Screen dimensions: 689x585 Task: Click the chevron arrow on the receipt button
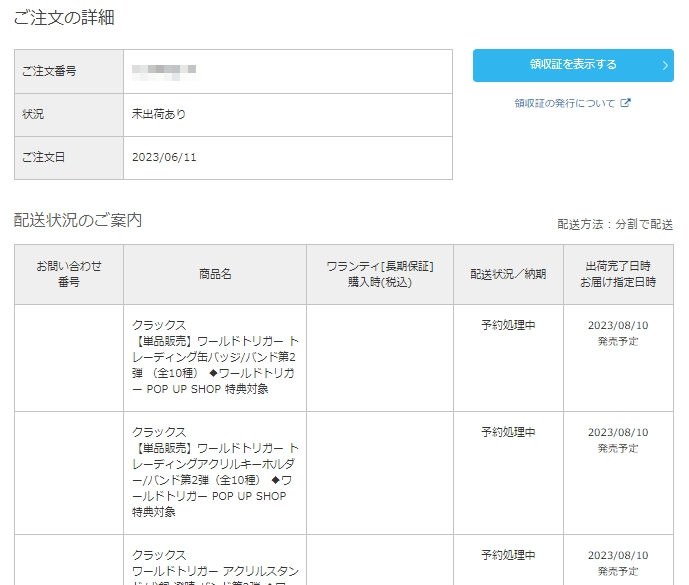point(665,65)
